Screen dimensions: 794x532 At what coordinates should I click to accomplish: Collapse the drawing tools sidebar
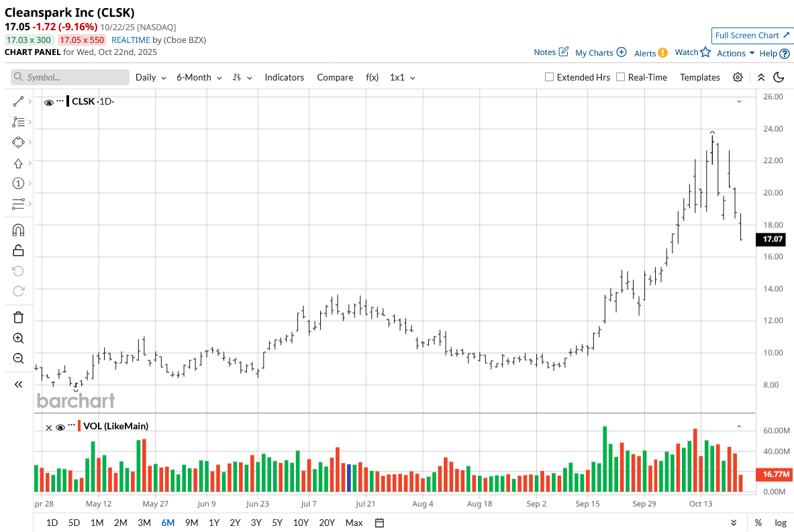pos(18,384)
